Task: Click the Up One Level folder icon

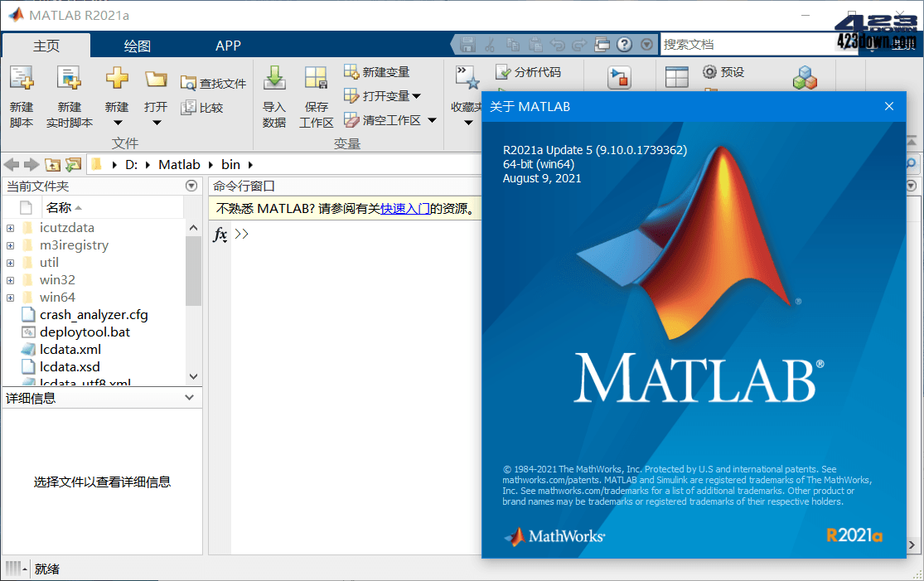Action: 52,165
